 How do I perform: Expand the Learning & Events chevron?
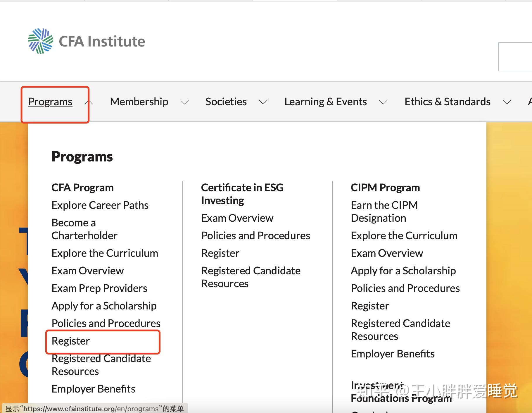(383, 102)
